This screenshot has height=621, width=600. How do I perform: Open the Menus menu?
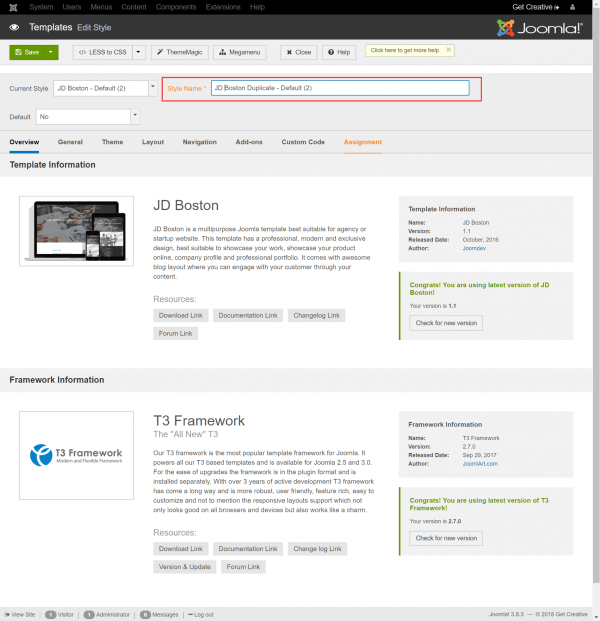click(x=101, y=7)
